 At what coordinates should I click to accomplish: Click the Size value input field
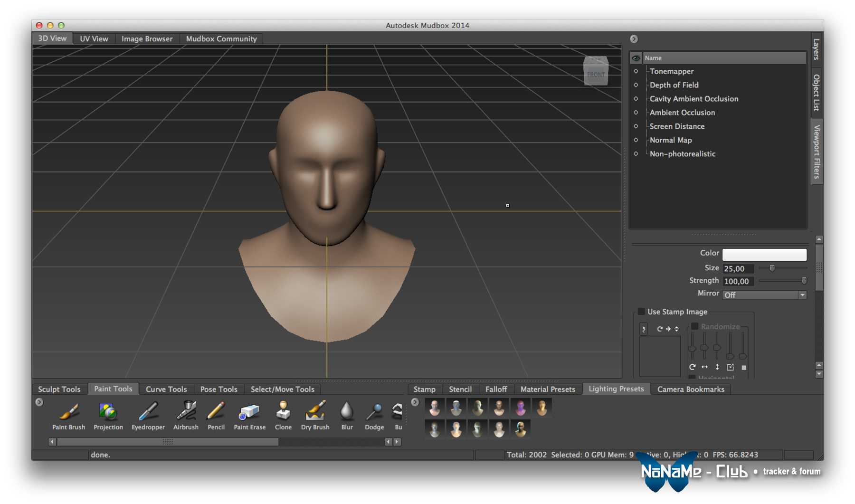(x=738, y=268)
